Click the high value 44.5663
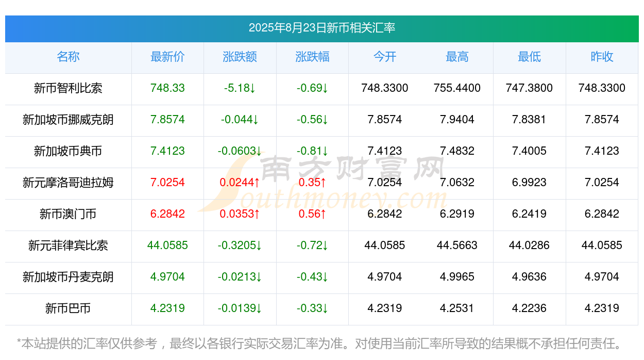Viewport: 644px width, 360px height. click(x=457, y=246)
